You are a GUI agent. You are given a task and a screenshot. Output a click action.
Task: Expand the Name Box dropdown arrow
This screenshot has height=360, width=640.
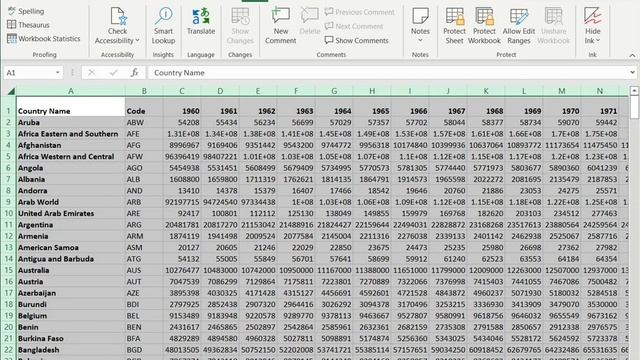click(x=58, y=73)
